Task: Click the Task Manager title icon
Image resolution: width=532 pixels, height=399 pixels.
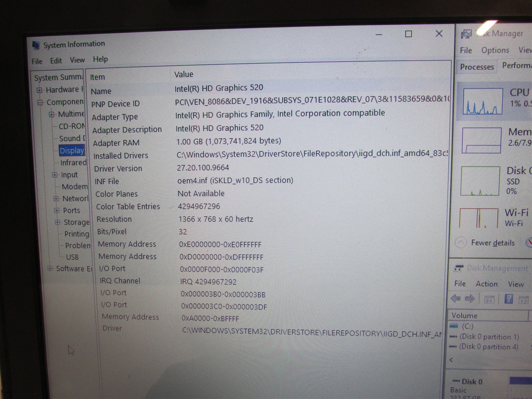Action: pyautogui.click(x=466, y=34)
